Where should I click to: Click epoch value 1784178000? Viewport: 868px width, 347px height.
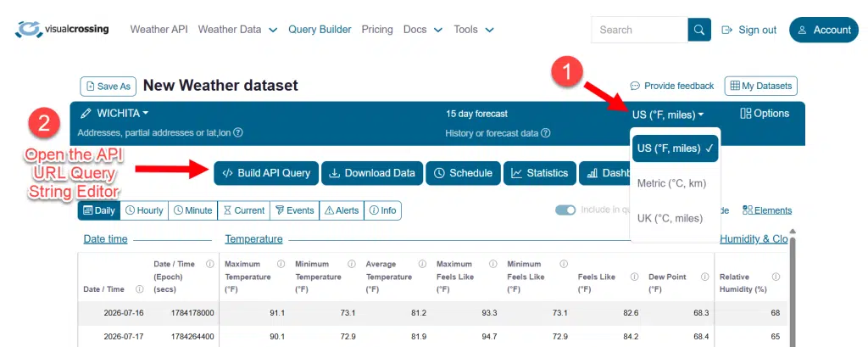coord(192,313)
